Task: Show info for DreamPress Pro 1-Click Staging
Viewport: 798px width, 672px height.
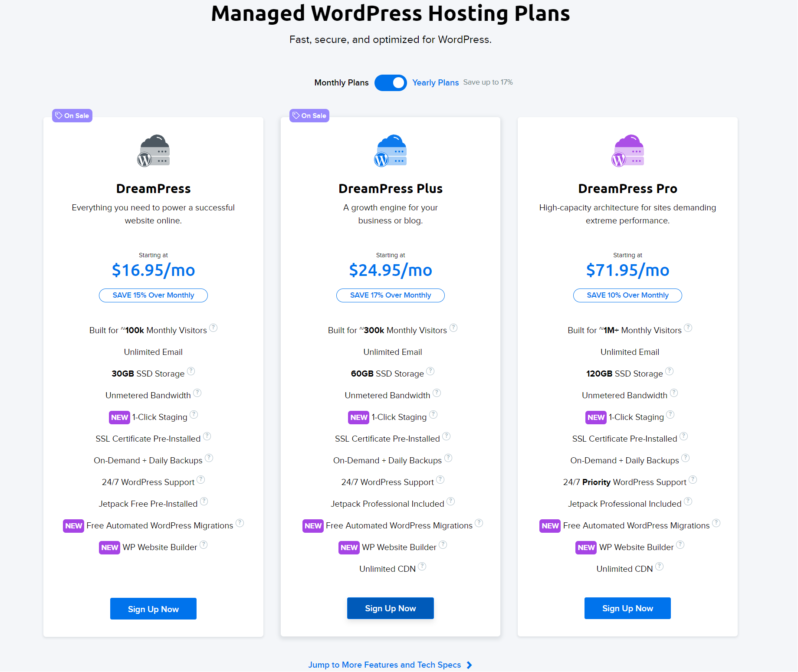Action: click(670, 414)
